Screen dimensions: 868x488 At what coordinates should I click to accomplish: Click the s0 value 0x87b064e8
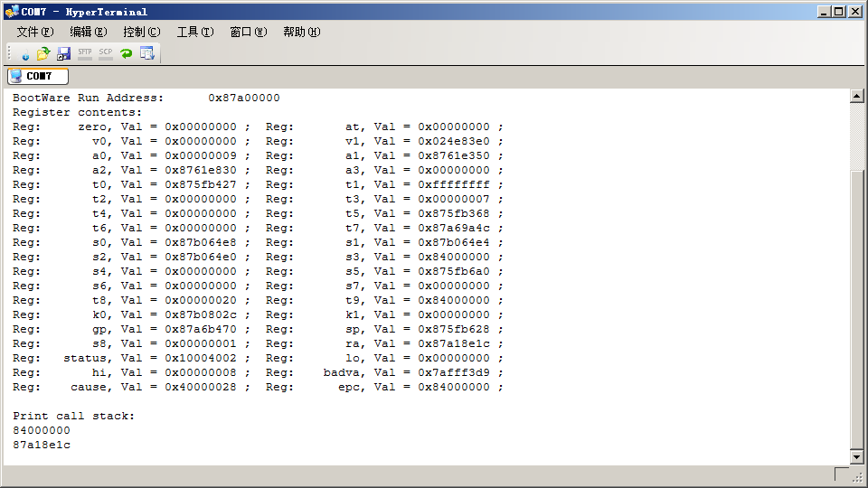pyautogui.click(x=201, y=242)
